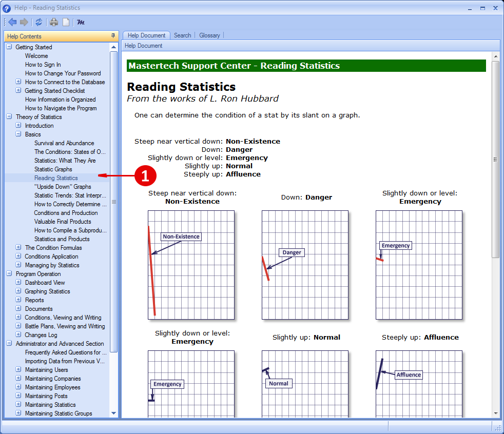Print the help document
Viewport: 504px width, 434px height.
(54, 22)
